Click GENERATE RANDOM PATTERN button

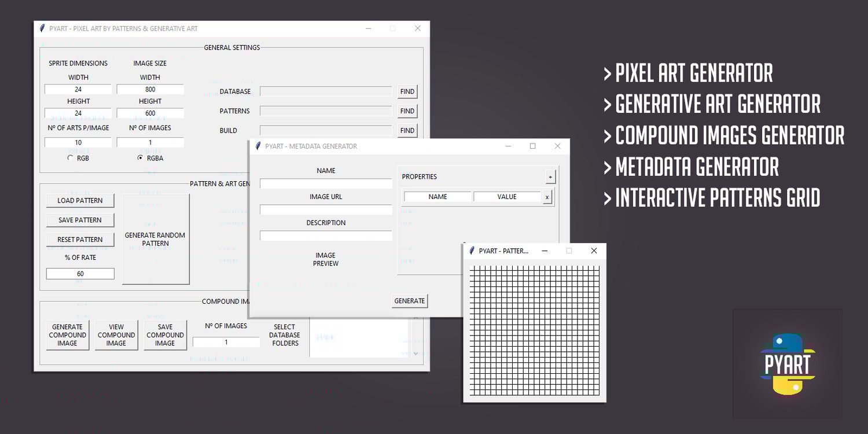[x=156, y=239]
